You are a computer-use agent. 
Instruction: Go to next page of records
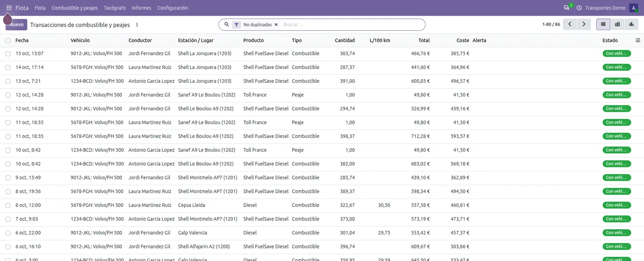coord(584,24)
